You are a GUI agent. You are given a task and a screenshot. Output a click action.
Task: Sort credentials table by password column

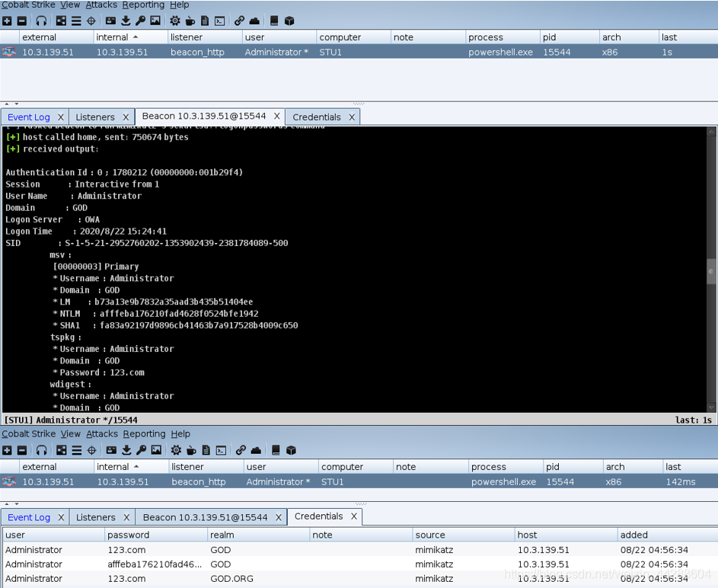[x=155, y=535]
